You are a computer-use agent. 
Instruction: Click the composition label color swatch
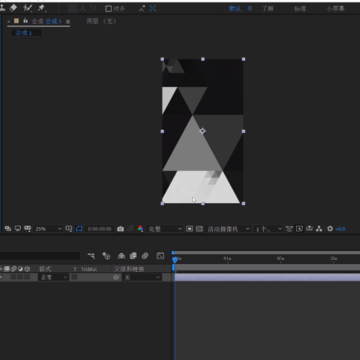tap(16, 21)
